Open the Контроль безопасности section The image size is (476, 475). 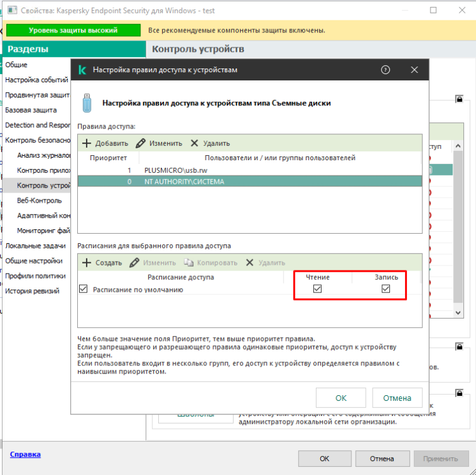coord(37,141)
